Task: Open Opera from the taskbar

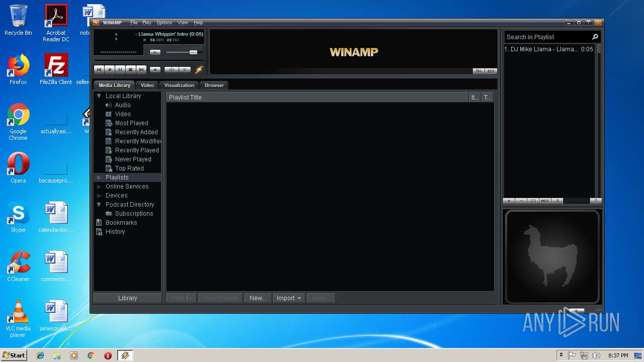Action: click(108, 355)
